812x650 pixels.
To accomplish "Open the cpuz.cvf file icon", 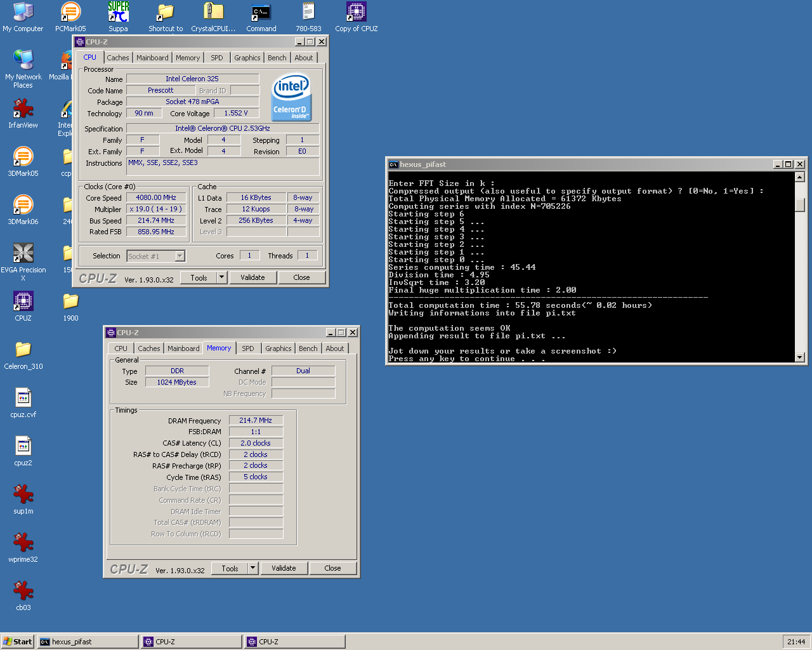I will [x=23, y=402].
